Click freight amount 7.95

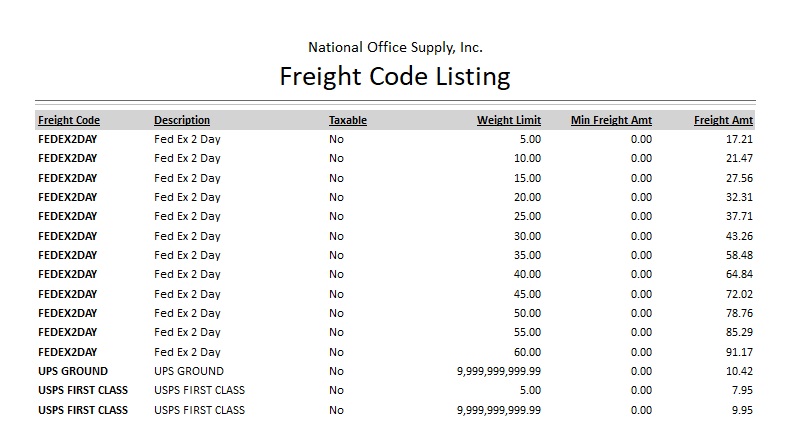741,390
